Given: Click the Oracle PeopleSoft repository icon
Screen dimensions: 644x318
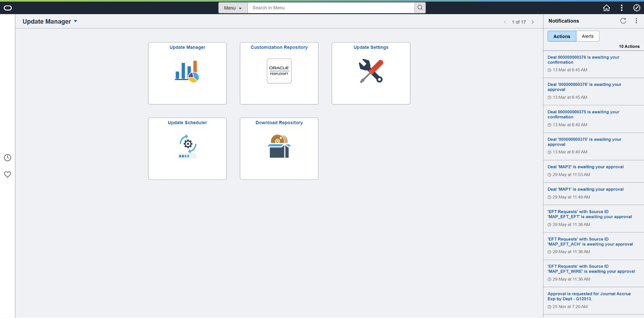Looking at the screenshot, I should (x=279, y=71).
